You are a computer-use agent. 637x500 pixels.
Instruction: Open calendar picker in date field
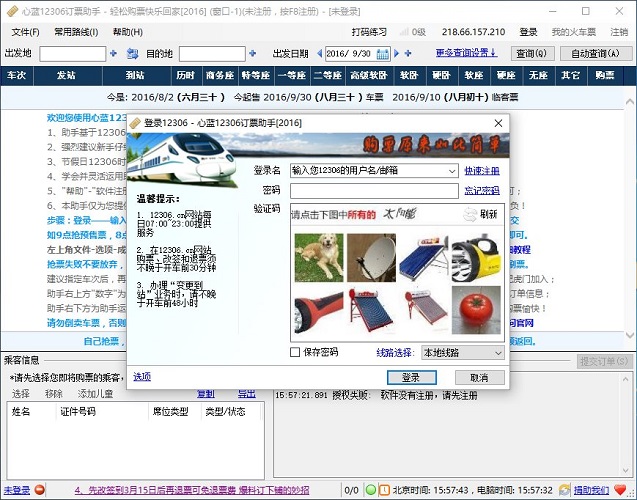382,54
